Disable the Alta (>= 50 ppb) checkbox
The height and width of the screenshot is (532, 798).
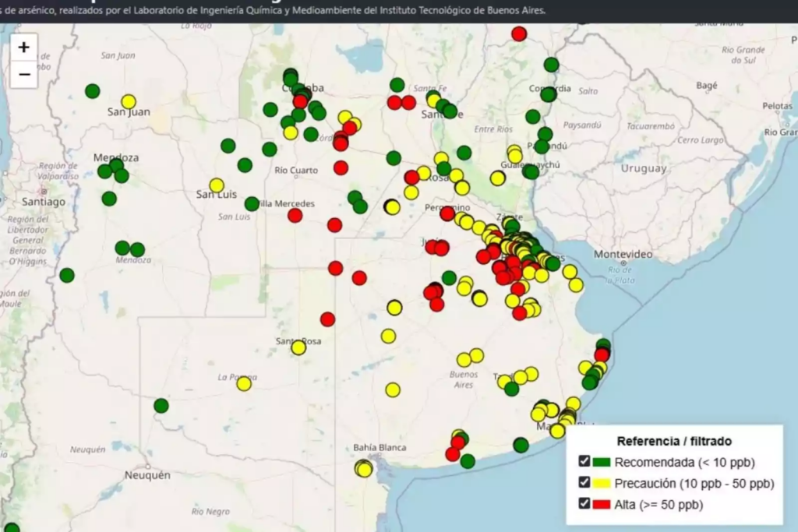point(584,503)
